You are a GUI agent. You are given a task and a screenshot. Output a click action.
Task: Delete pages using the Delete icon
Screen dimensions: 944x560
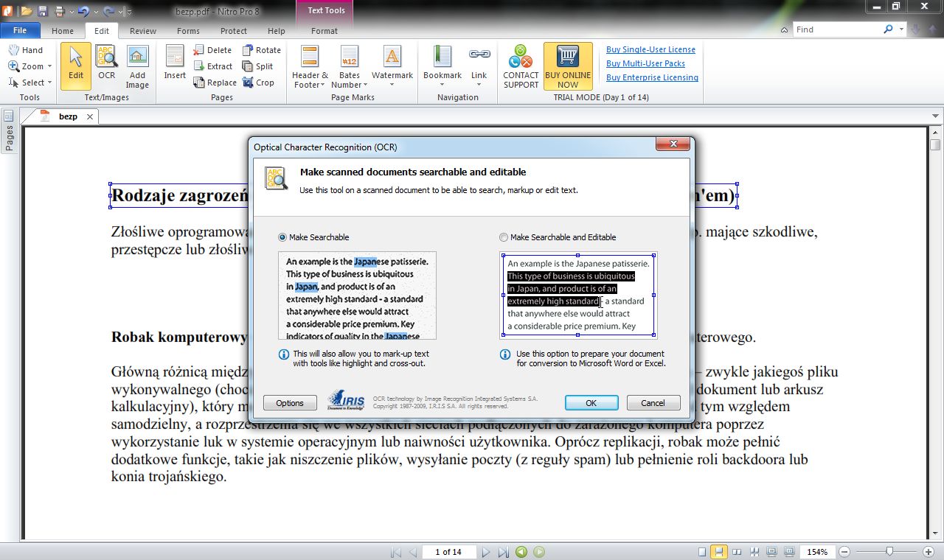213,50
